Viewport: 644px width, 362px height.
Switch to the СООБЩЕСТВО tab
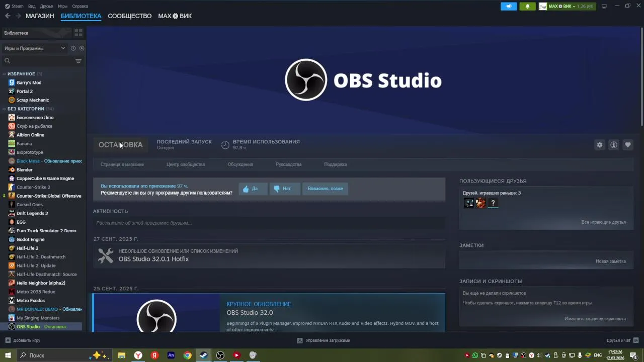click(x=130, y=16)
